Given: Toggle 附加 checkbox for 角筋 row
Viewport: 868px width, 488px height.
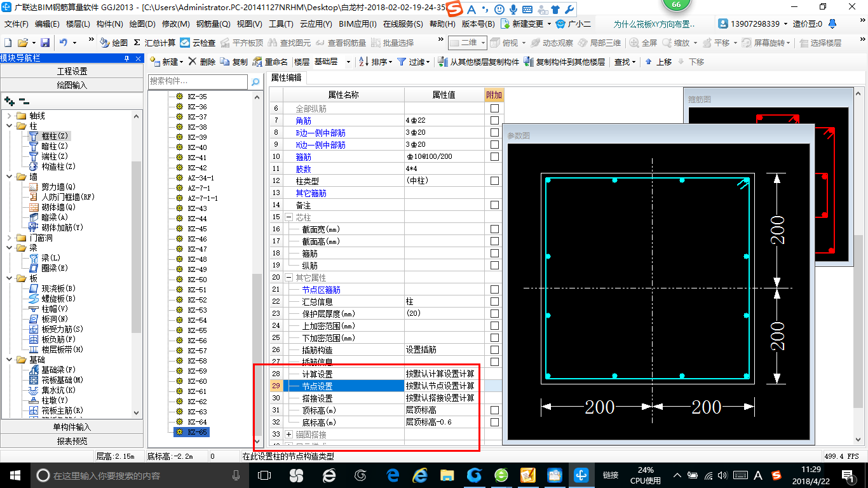Looking at the screenshot, I should 494,120.
